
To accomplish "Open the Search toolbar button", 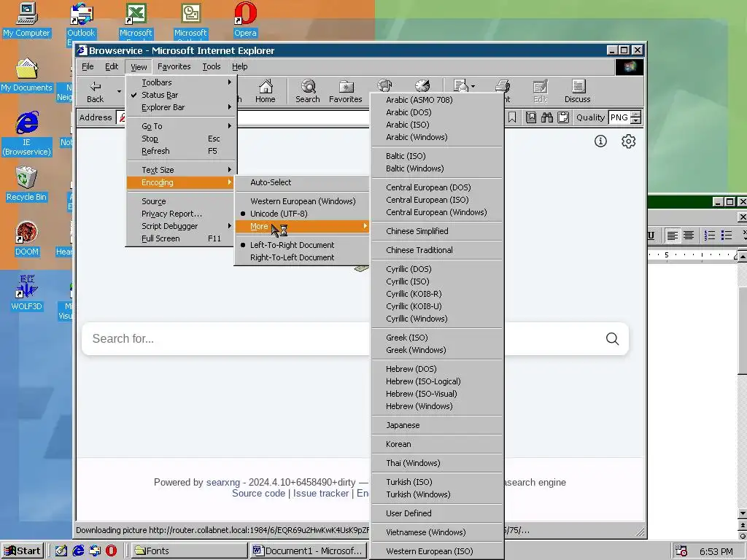I will pyautogui.click(x=308, y=91).
